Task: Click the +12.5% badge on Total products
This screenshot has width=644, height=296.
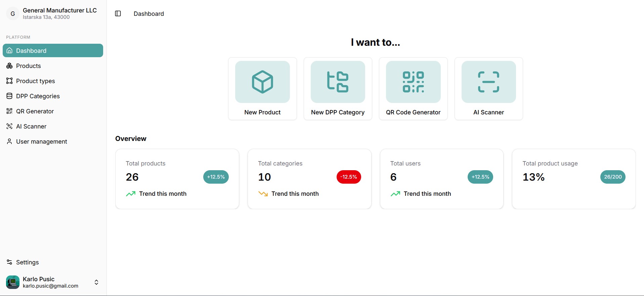Action: pos(216,177)
